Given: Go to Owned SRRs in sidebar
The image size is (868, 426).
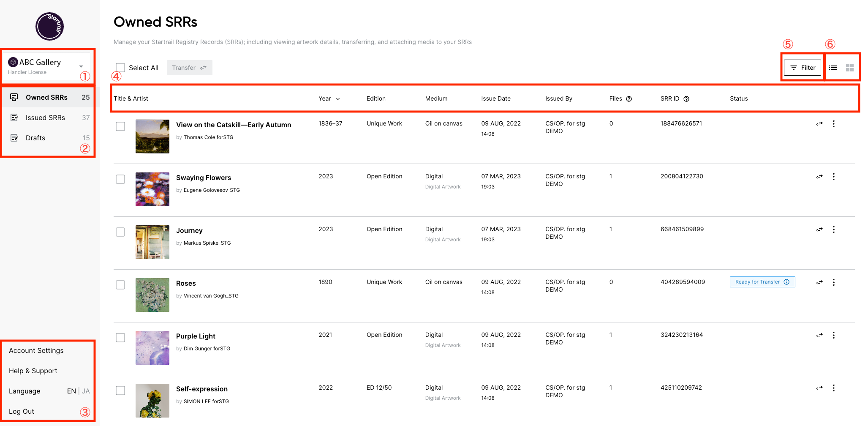Looking at the screenshot, I should [x=50, y=97].
